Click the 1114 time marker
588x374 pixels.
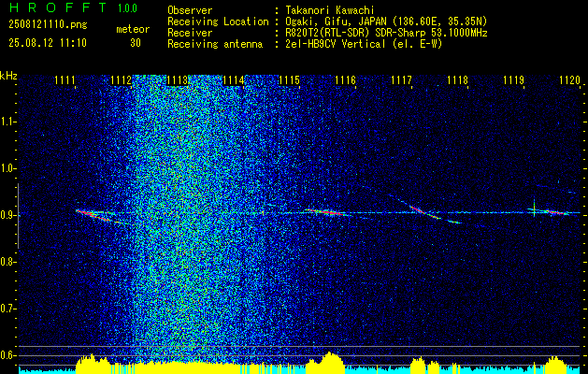pos(234,80)
